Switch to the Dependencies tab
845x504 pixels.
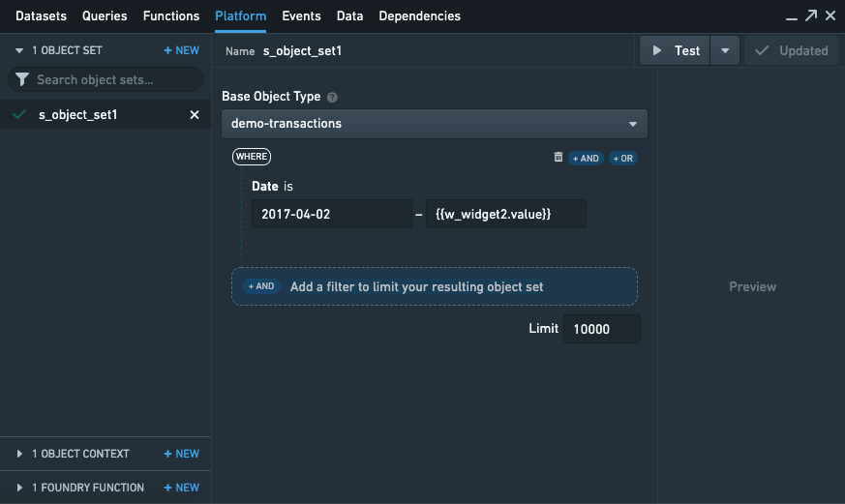tap(419, 16)
